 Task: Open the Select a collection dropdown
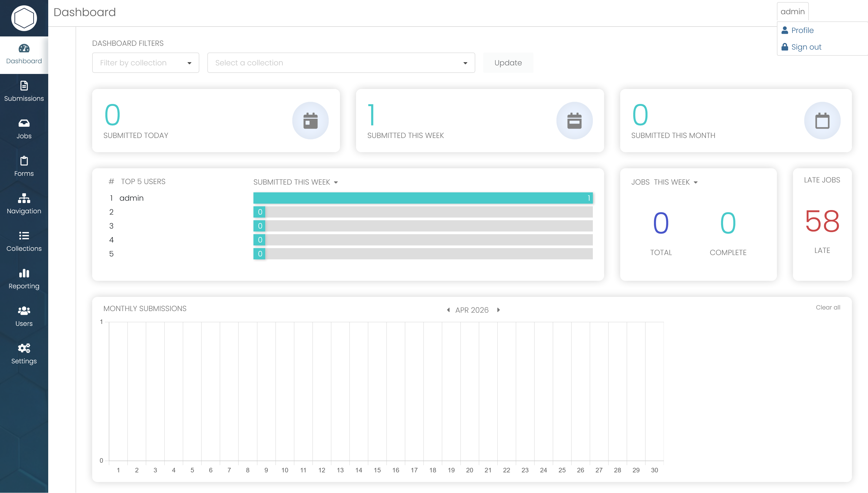coord(341,63)
